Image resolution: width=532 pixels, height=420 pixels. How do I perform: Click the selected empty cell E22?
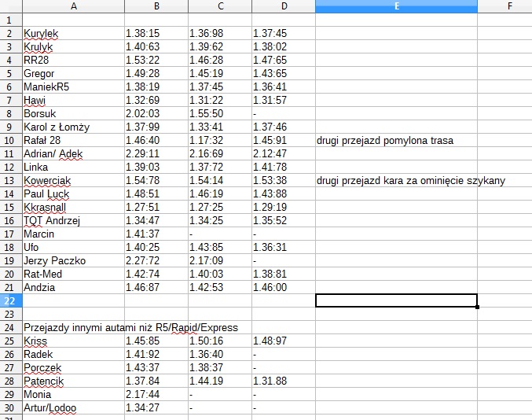click(x=396, y=300)
